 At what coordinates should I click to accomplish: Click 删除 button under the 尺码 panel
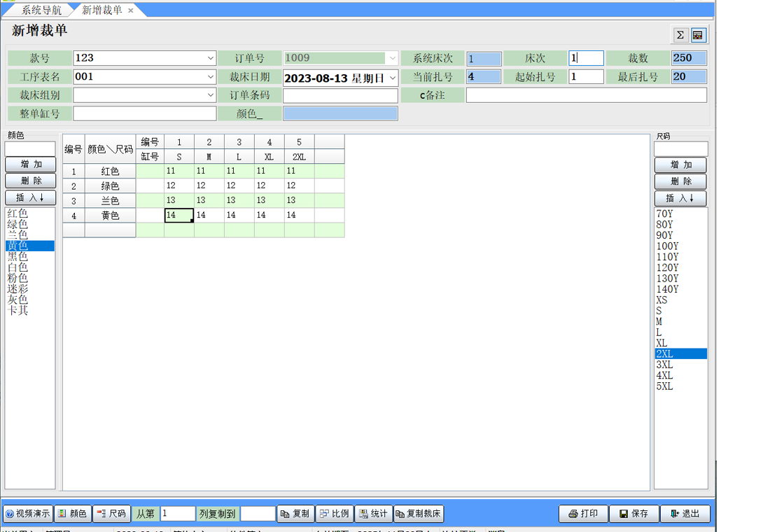[x=680, y=182]
